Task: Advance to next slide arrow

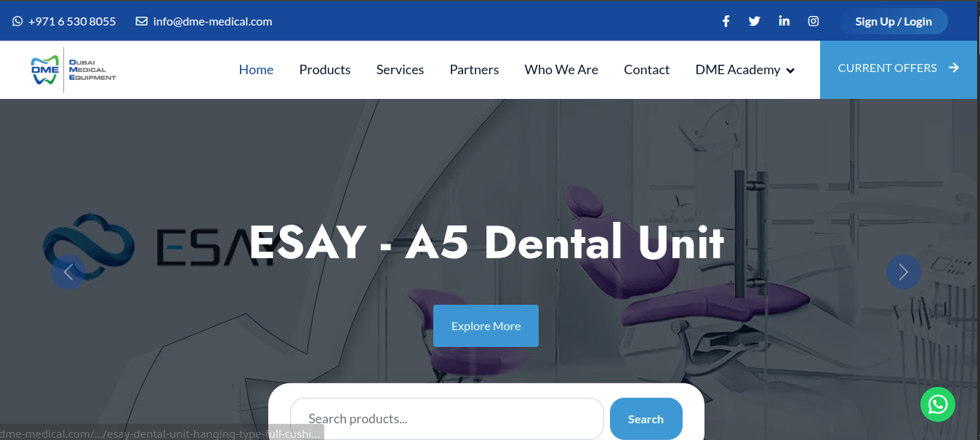Action: point(904,272)
